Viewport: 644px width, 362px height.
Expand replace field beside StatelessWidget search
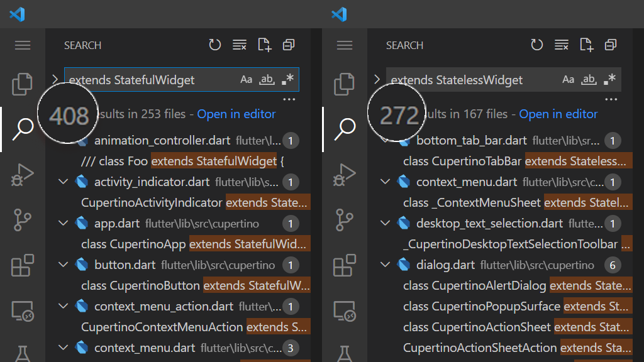click(x=377, y=79)
